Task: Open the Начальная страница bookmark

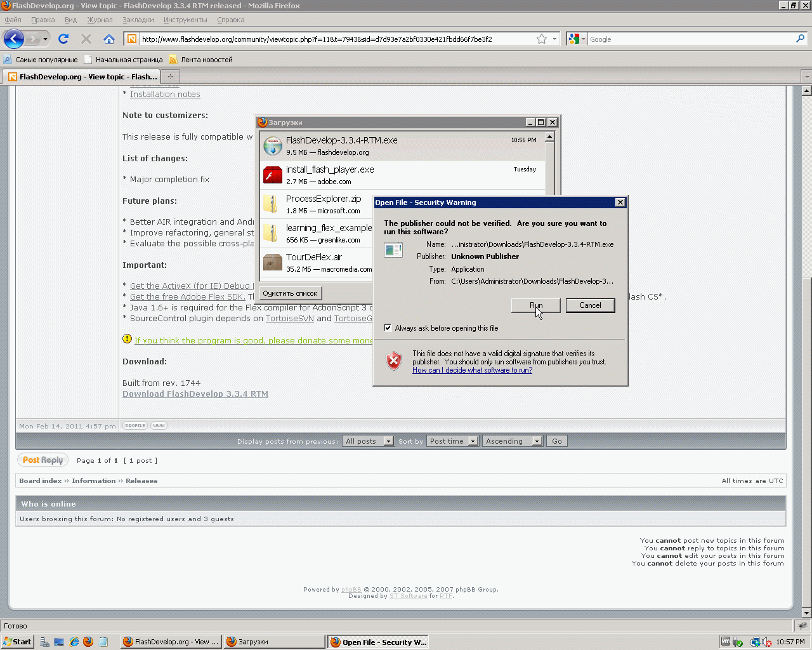Action: 123,60
